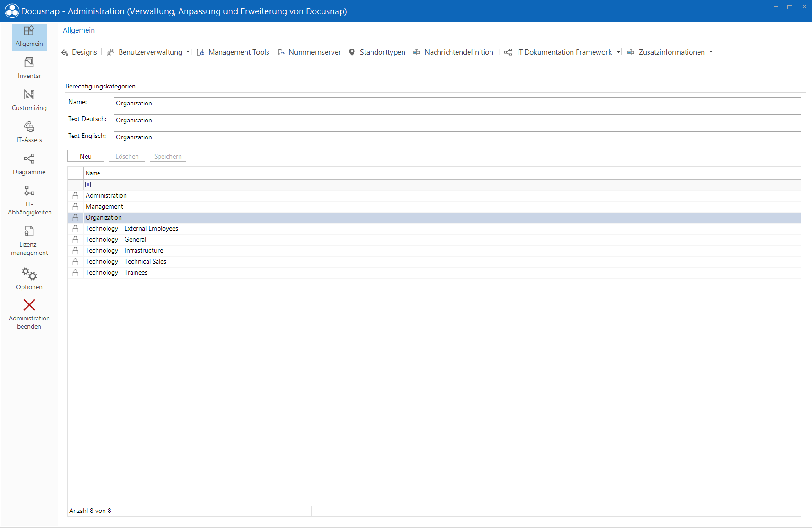The height and width of the screenshot is (528, 812).
Task: Open Standorttypen from the toolbar
Action: tap(377, 52)
